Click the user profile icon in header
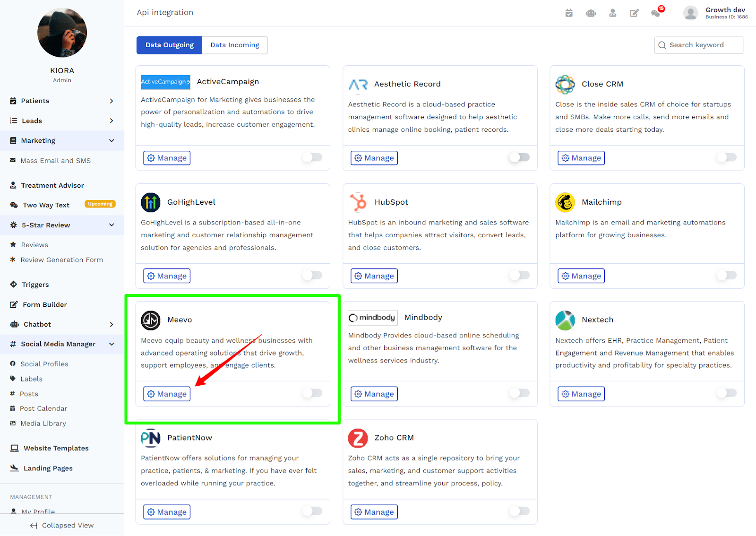Viewport: 756px width, 536px height. [613, 13]
